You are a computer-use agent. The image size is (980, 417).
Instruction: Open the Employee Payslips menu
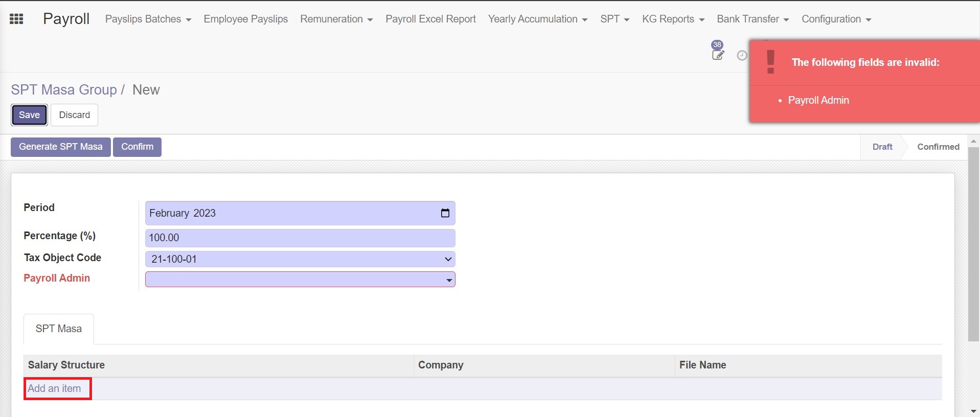point(245,19)
